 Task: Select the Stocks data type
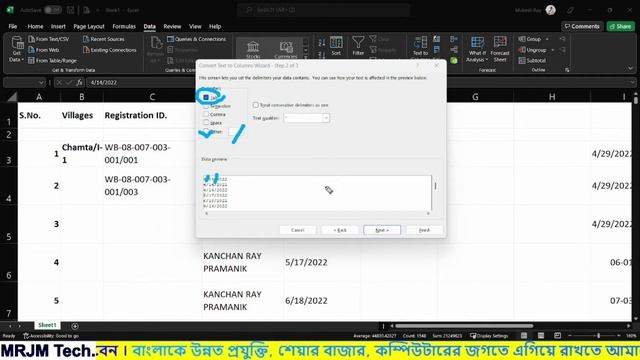pyautogui.click(x=253, y=49)
